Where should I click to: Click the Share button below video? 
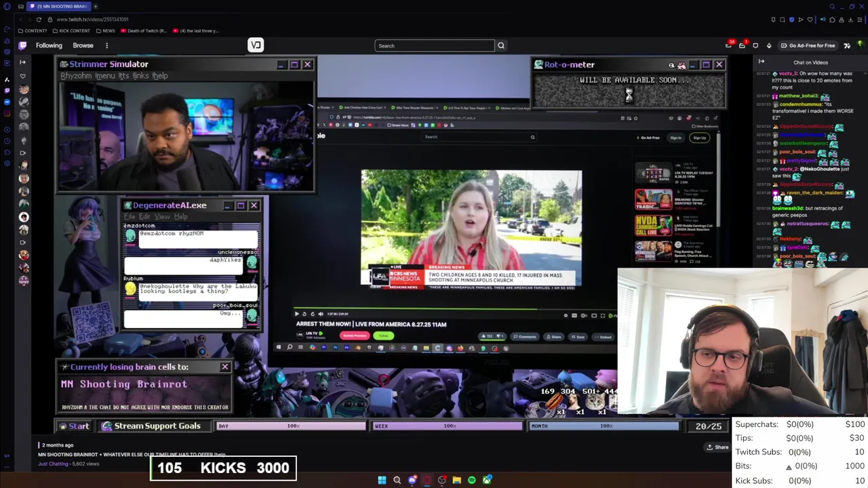point(717,447)
